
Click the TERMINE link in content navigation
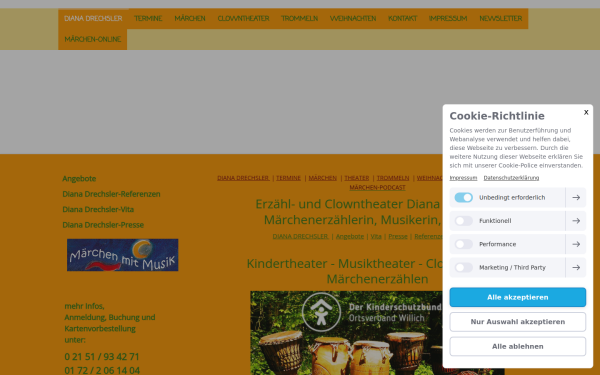(288, 178)
